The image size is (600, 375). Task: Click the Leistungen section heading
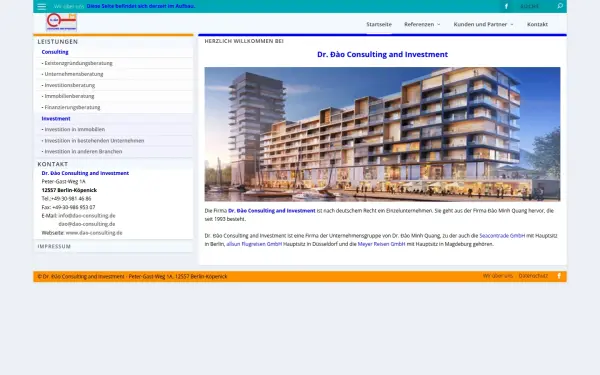coord(58,41)
